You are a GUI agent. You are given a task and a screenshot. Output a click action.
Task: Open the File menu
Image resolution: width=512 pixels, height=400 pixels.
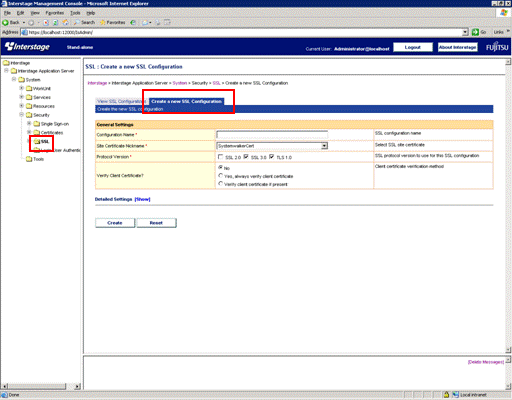coord(7,13)
